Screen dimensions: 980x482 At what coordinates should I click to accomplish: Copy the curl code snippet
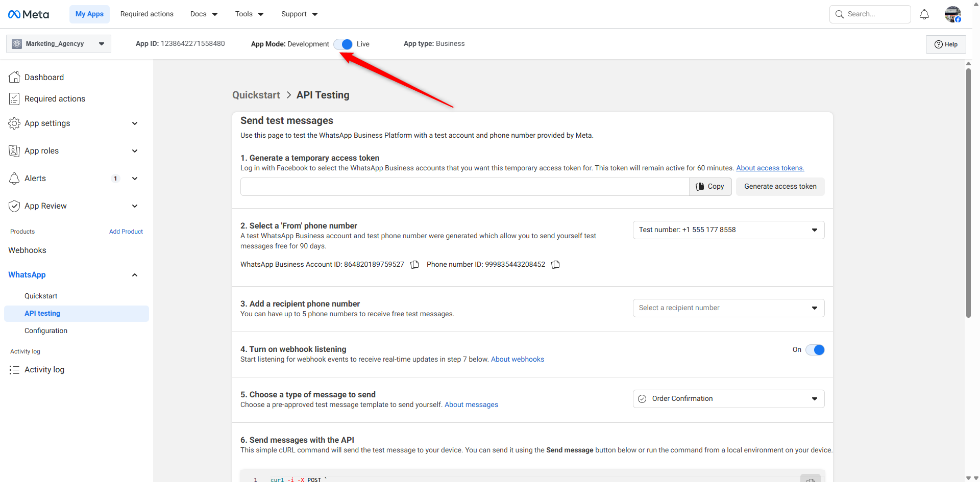pyautogui.click(x=810, y=479)
